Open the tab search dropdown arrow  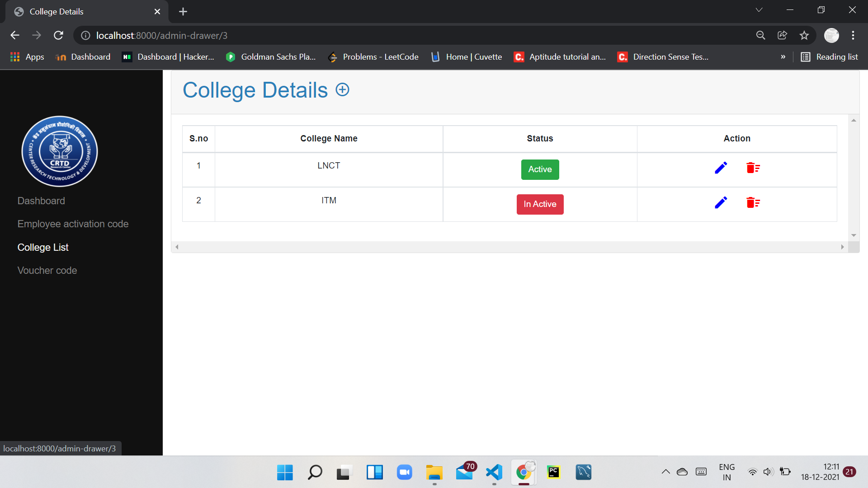759,9
